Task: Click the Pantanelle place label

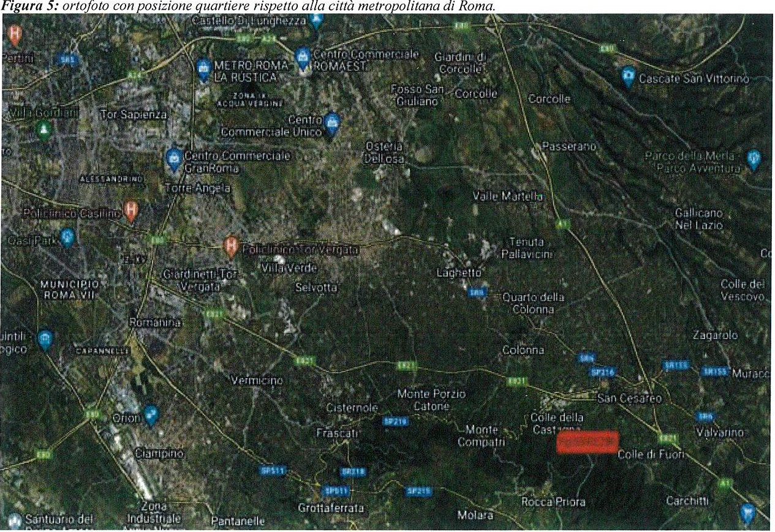Action: point(238,522)
